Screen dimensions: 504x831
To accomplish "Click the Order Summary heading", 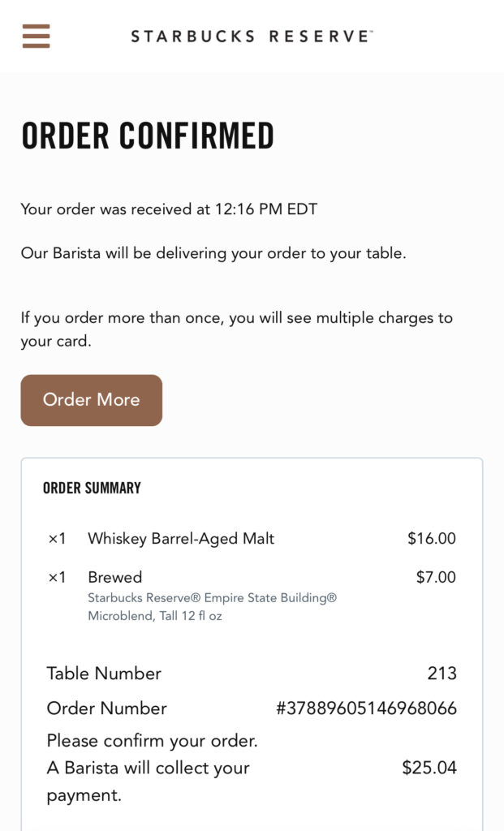I will tap(92, 488).
